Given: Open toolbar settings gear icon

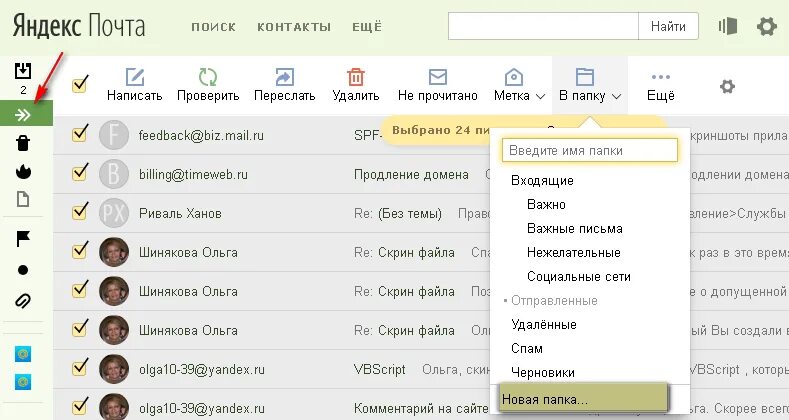Looking at the screenshot, I should pos(727,87).
